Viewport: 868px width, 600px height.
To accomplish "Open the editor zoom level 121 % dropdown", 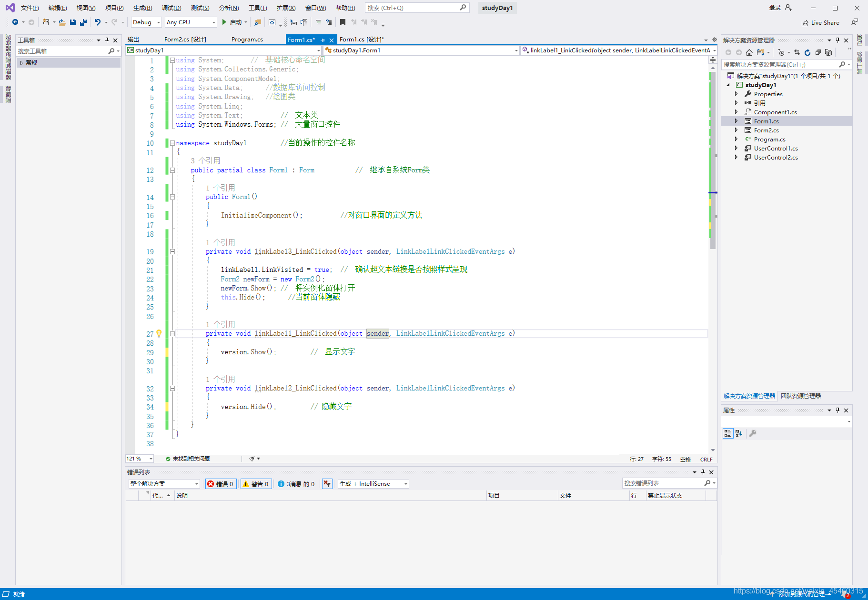I will click(140, 459).
